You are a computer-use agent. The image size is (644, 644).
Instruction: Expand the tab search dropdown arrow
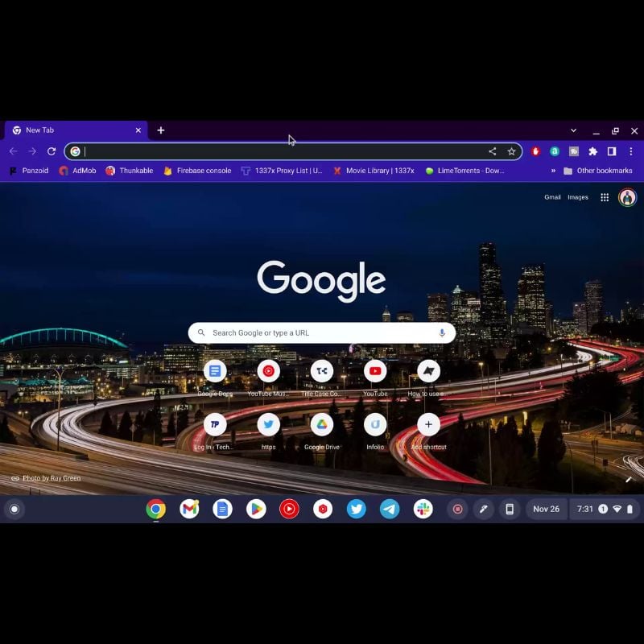coord(573,130)
